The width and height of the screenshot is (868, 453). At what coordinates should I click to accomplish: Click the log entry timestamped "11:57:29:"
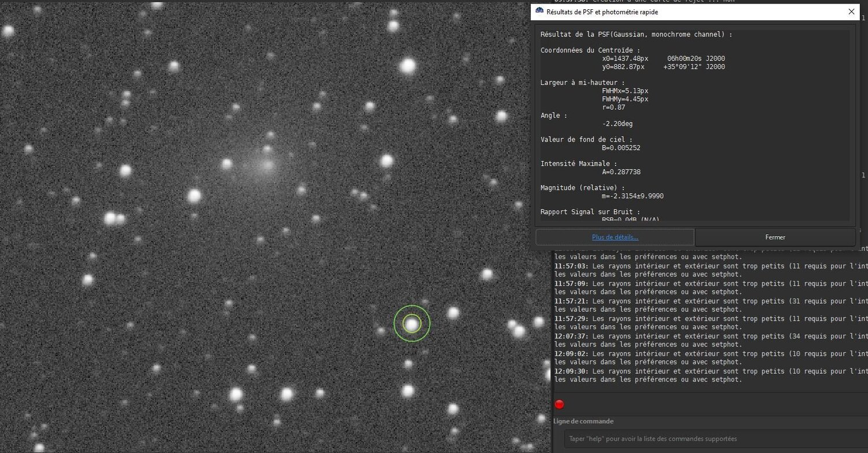point(710,322)
